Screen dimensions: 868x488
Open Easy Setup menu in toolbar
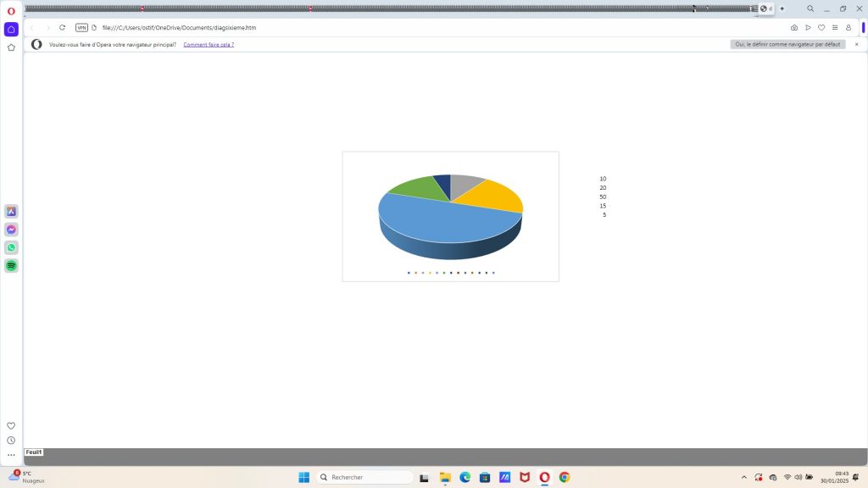pos(835,28)
